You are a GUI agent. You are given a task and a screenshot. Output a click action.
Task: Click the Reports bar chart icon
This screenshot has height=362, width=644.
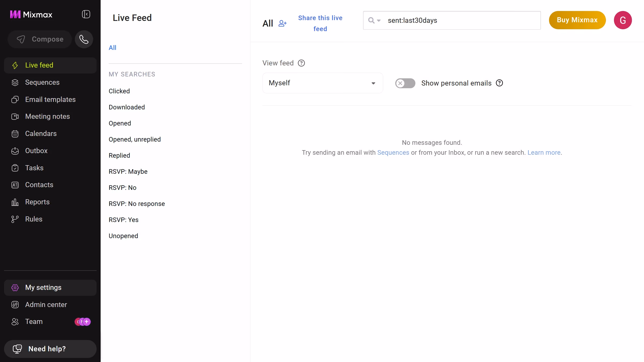[x=15, y=202]
